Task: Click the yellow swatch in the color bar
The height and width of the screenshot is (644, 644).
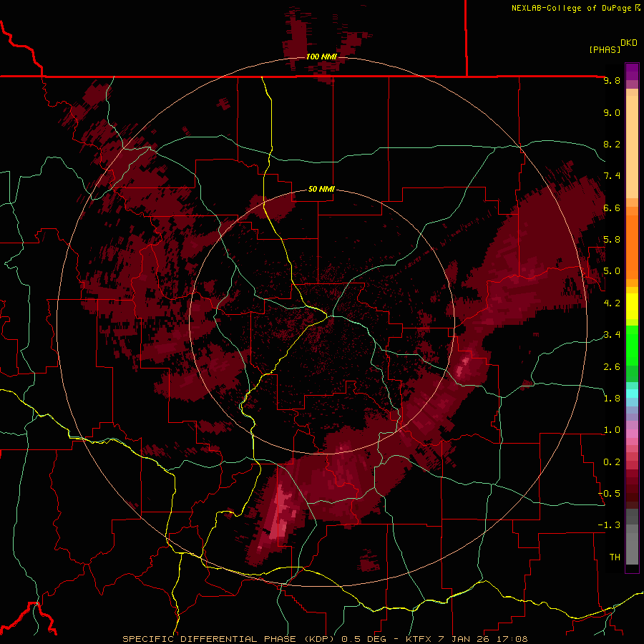Action: (x=632, y=306)
